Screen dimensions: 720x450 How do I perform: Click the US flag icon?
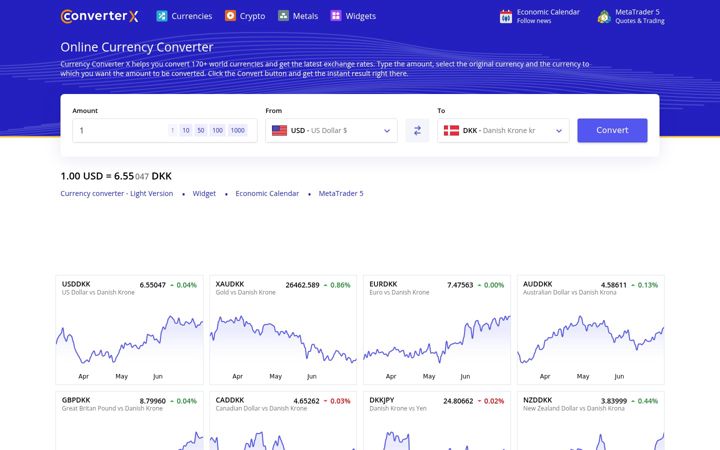coord(279,130)
